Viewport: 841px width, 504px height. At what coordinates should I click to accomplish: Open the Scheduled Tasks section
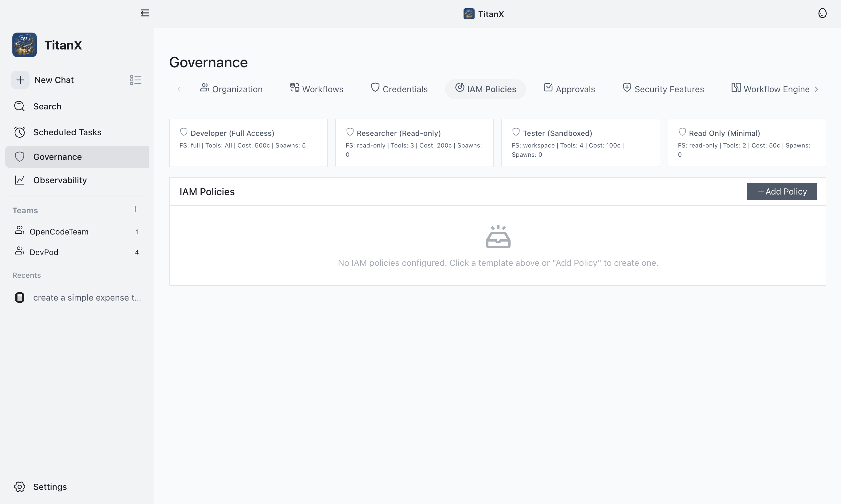(x=67, y=132)
